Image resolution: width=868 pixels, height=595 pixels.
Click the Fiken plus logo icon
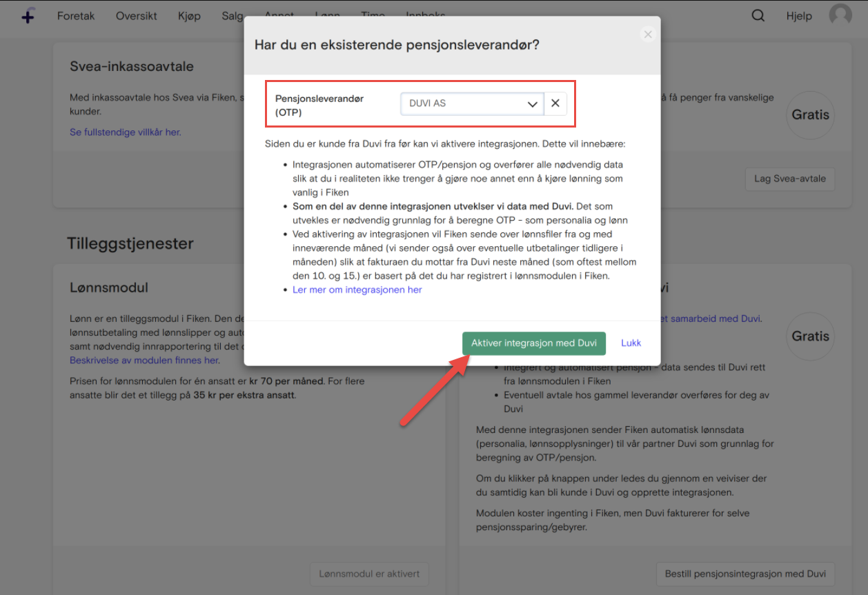click(x=28, y=16)
